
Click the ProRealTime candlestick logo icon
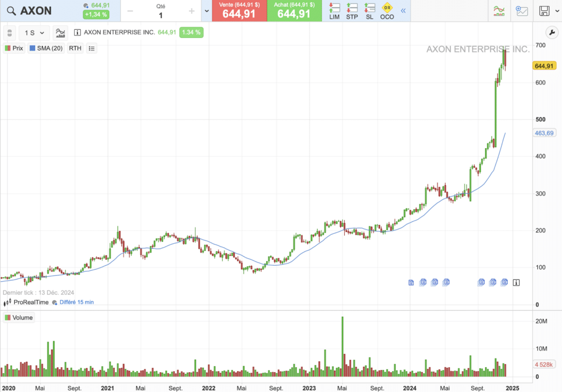(7, 303)
